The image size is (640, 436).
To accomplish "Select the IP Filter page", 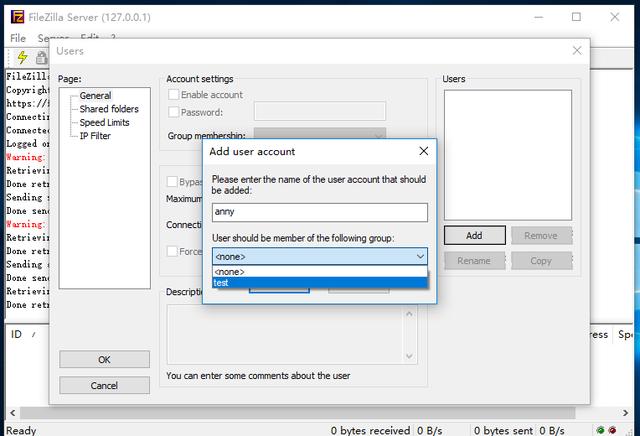I will tap(95, 136).
